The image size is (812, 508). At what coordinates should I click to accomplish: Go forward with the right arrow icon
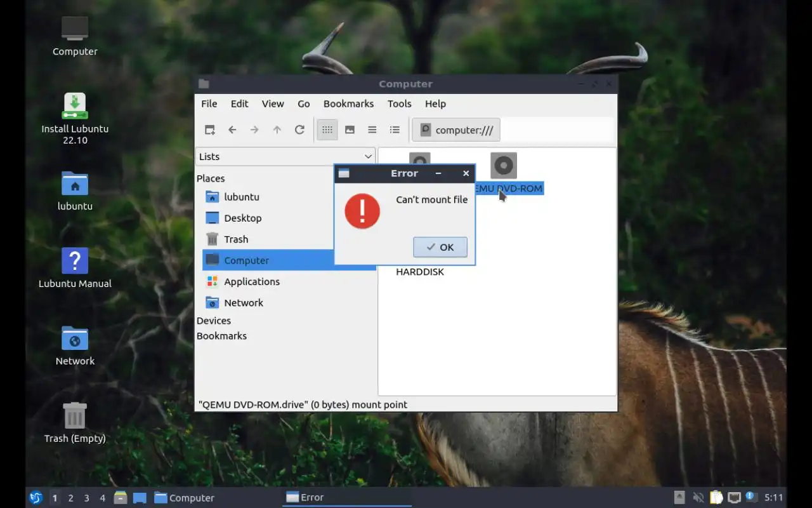coord(254,130)
